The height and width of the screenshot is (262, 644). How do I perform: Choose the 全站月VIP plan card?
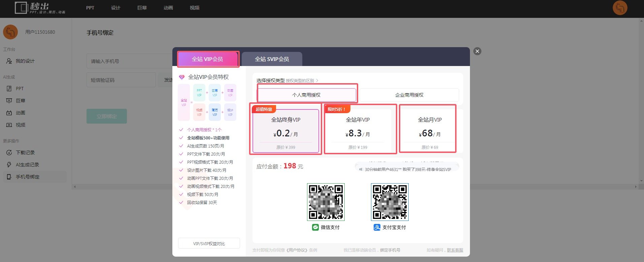[430, 131]
